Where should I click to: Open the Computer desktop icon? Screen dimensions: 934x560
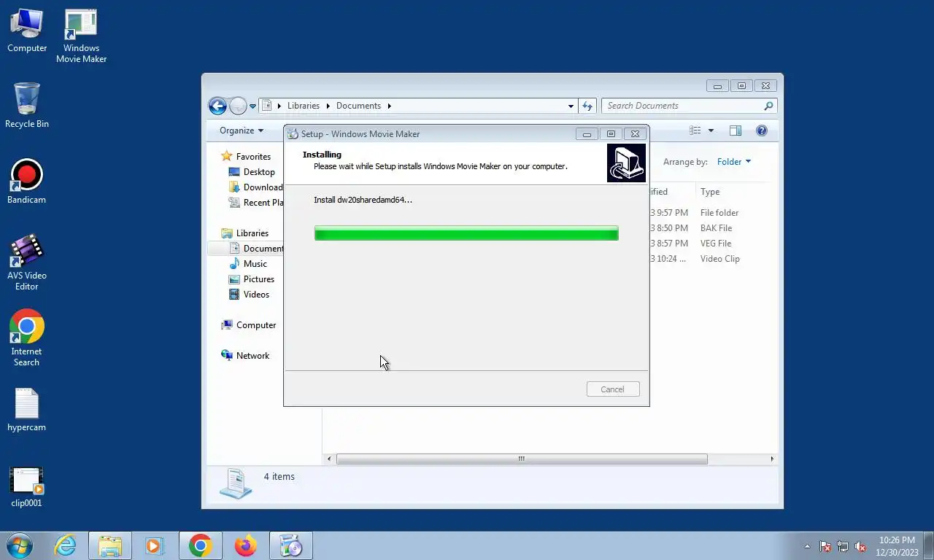(27, 31)
